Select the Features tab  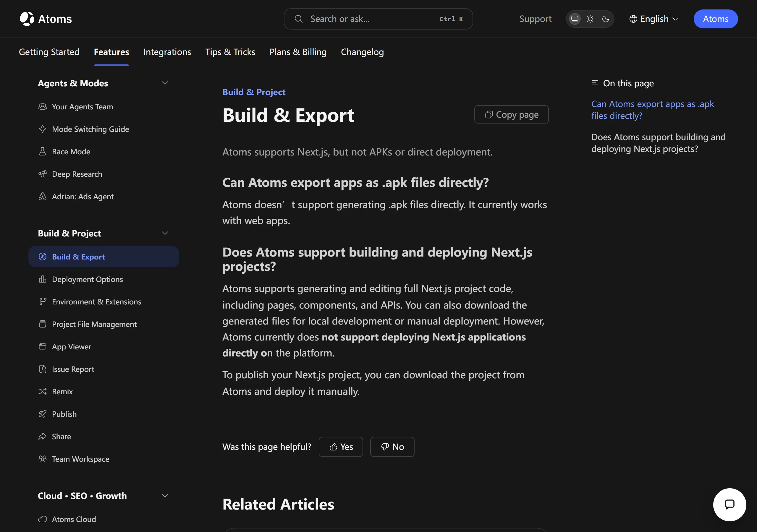111,52
